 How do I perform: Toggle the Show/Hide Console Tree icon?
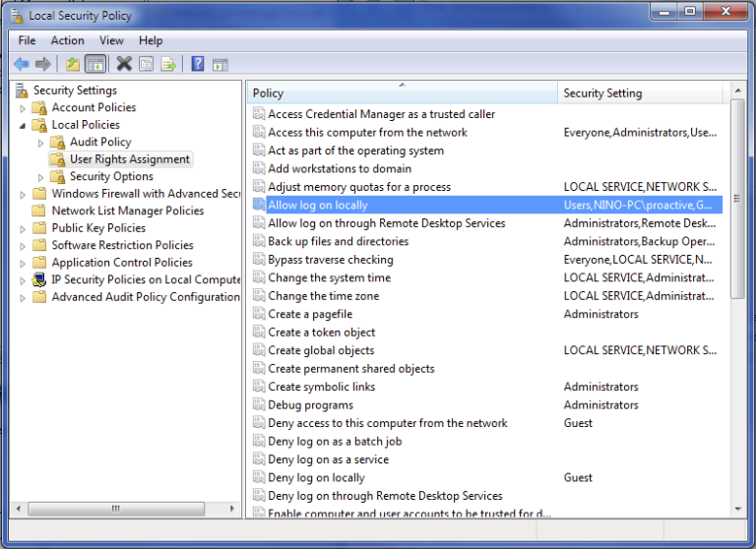coord(94,64)
